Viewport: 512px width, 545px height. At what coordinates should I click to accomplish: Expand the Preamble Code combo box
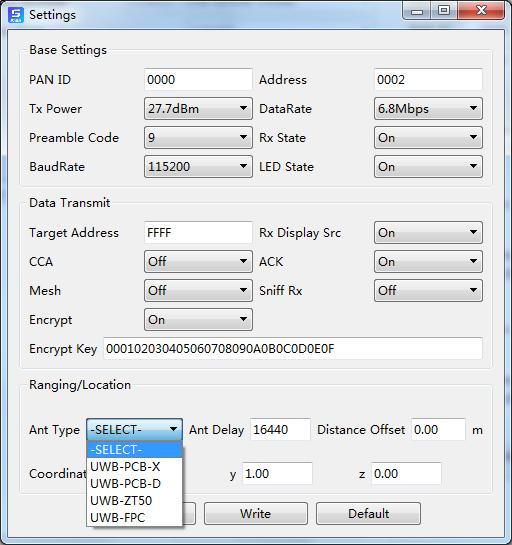pos(198,138)
